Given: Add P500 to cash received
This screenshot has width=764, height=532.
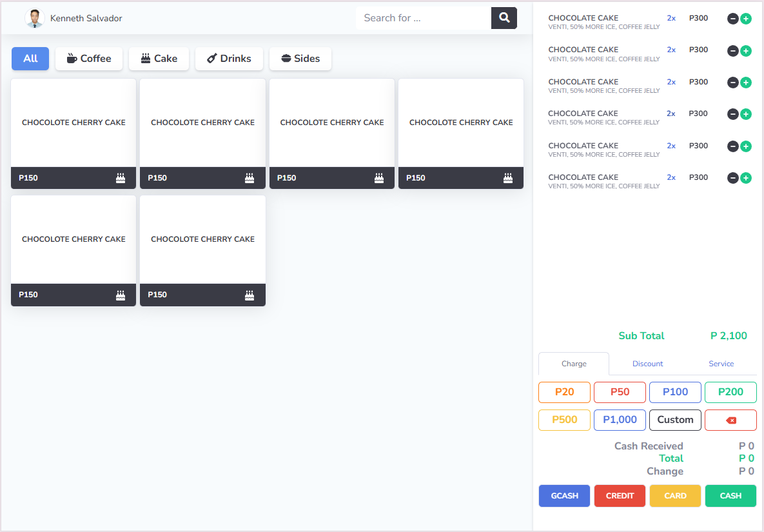Looking at the screenshot, I should pos(564,420).
